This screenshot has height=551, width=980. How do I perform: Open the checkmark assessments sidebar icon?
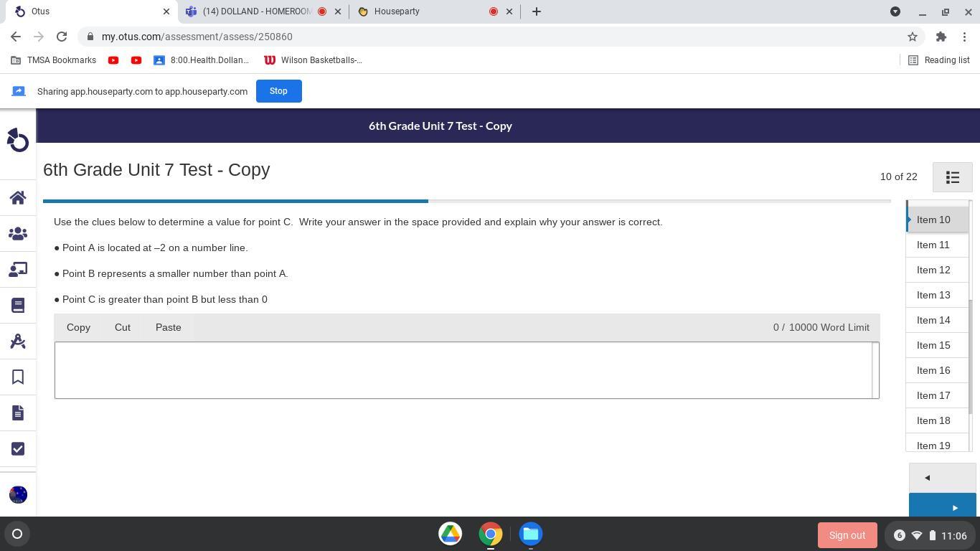point(18,448)
